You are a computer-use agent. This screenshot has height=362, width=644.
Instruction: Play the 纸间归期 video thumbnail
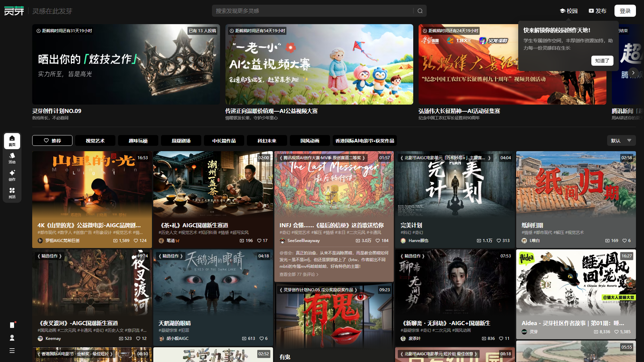(x=576, y=184)
